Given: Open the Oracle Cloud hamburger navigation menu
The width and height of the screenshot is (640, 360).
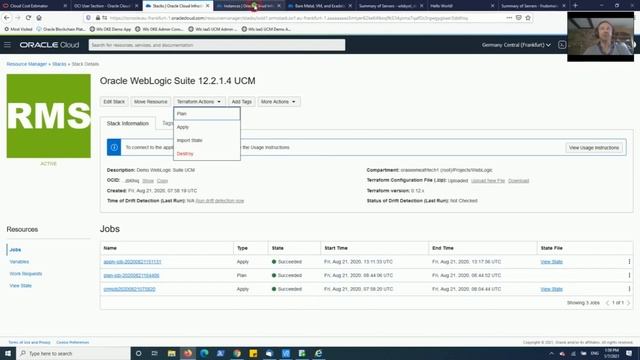Looking at the screenshot, I should pyautogui.click(x=7, y=45).
